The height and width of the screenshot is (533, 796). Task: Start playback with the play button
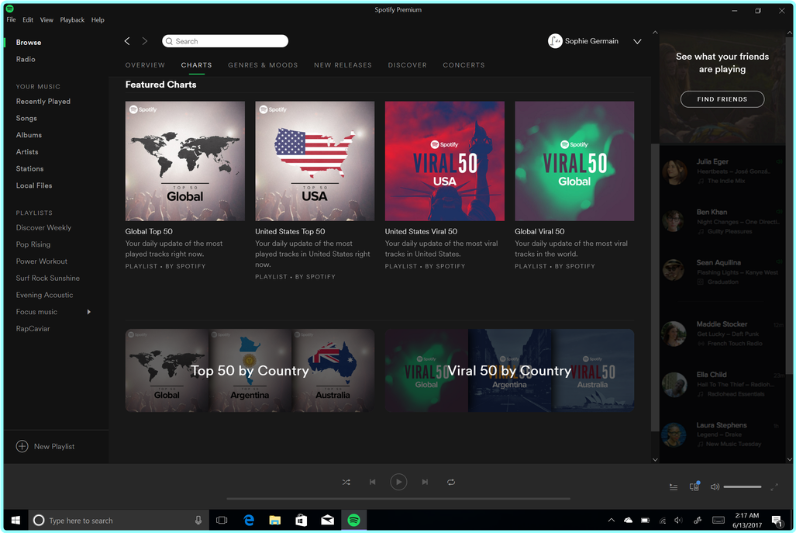(x=399, y=482)
